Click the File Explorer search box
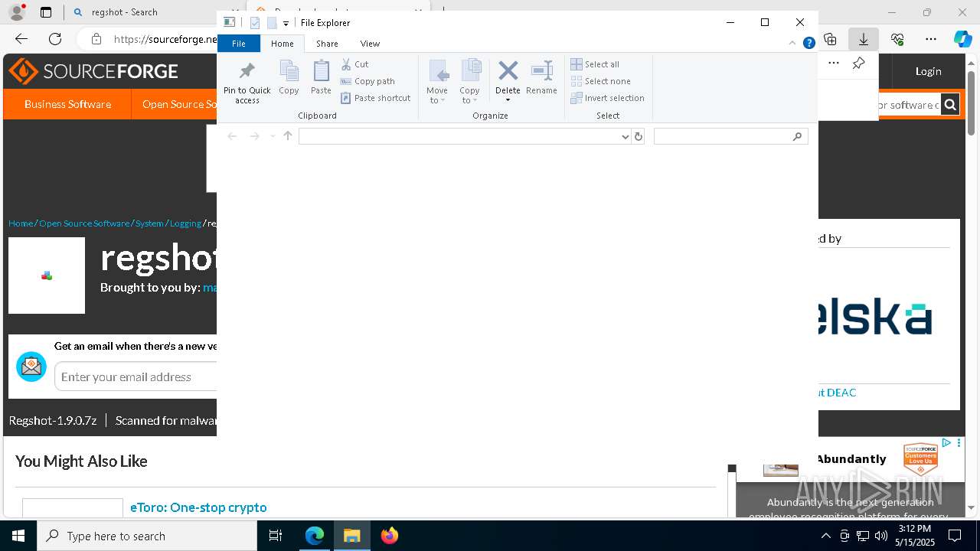The width and height of the screenshot is (980, 551). pyautogui.click(x=730, y=136)
